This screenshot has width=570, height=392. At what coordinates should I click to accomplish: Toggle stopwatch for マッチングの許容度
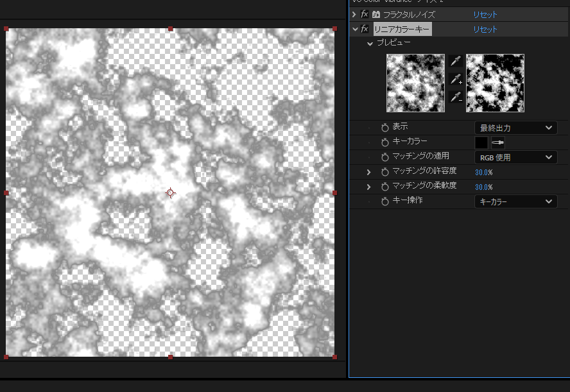[385, 172]
